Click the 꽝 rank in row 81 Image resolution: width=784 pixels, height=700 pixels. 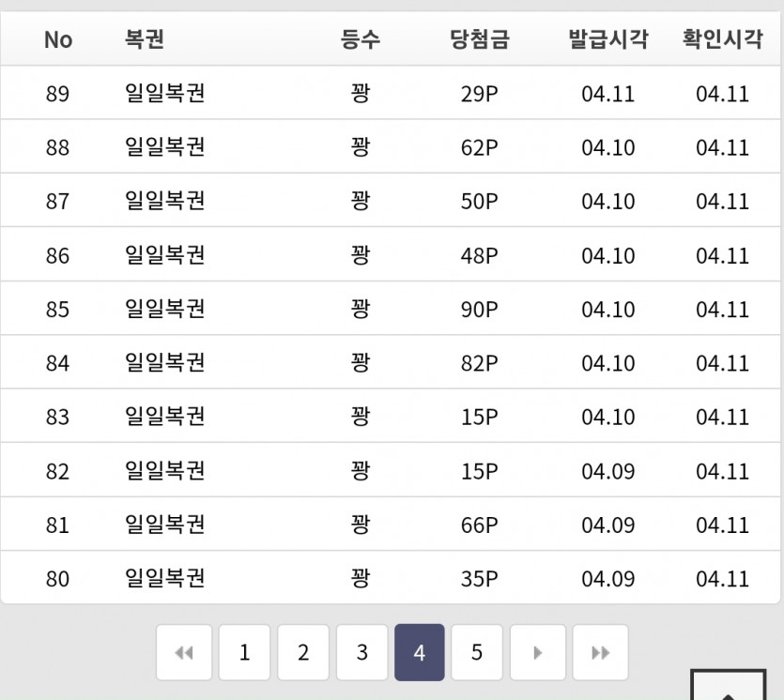point(360,525)
